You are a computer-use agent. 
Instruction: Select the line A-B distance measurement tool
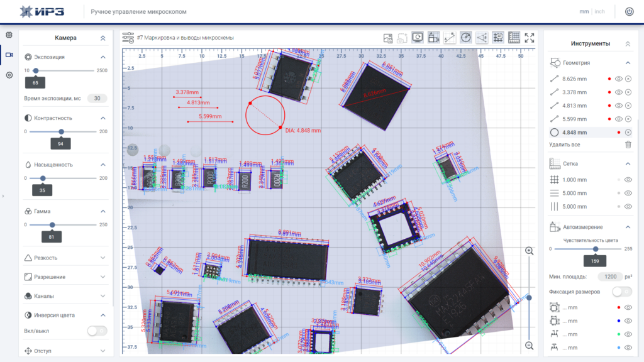point(449,38)
